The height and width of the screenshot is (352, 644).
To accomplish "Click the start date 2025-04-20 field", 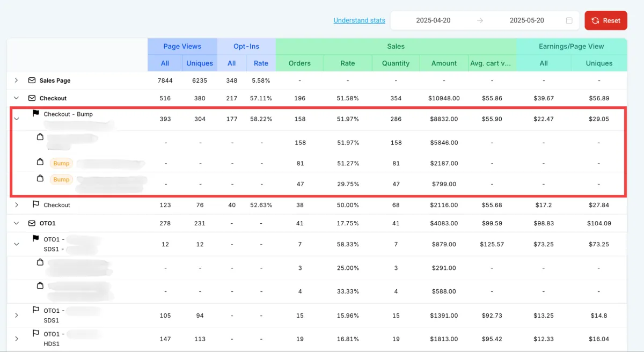I will tap(433, 20).
